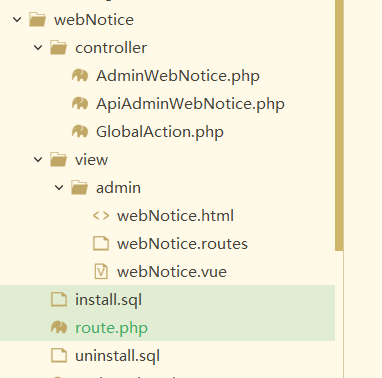Click the controller folder icon
The height and width of the screenshot is (378, 382).
58,47
